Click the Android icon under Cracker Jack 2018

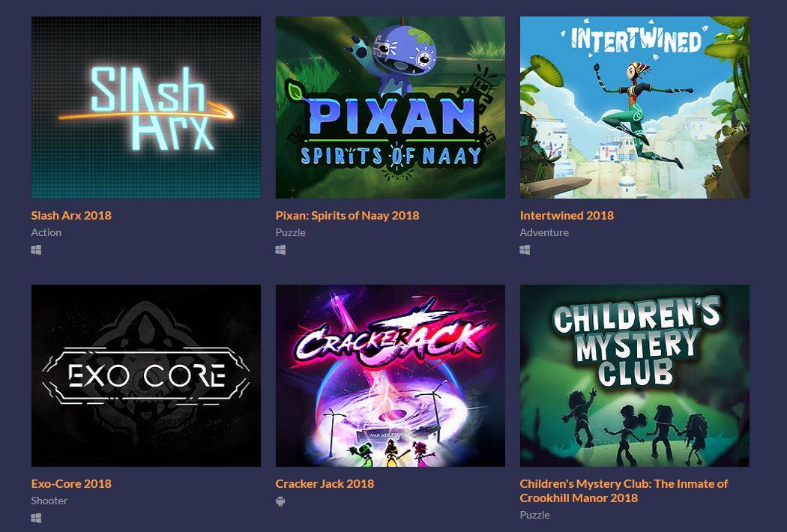click(280, 501)
